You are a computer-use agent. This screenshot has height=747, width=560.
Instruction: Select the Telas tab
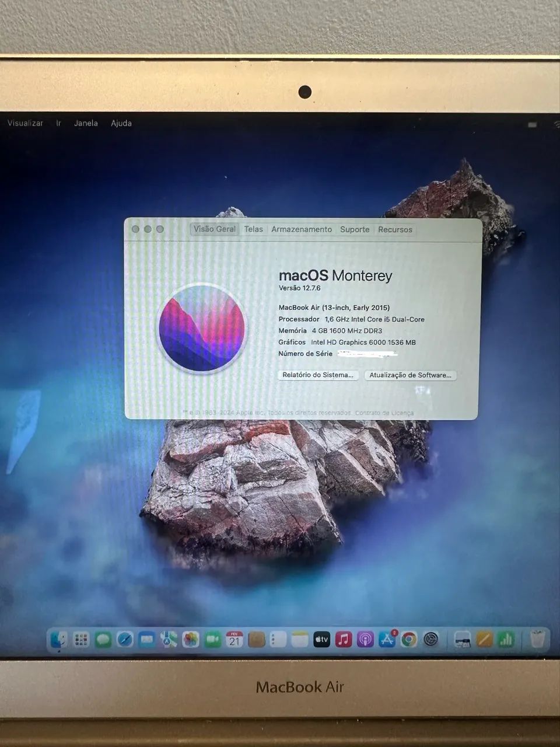[x=253, y=229]
